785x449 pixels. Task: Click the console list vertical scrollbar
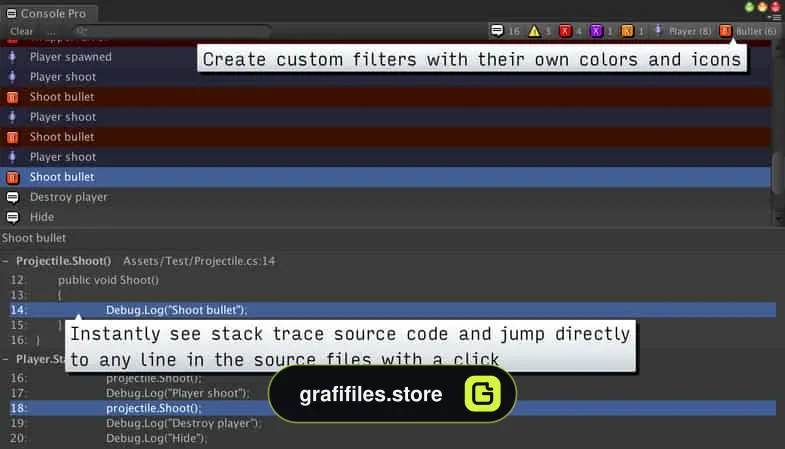click(778, 173)
